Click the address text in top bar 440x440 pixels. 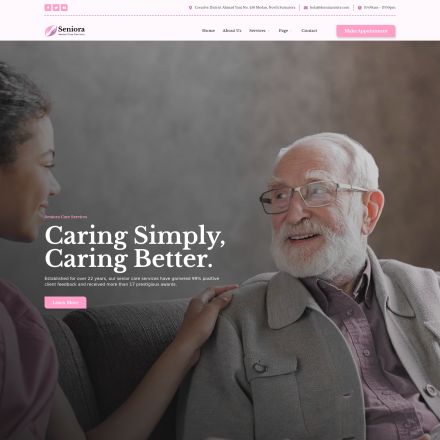point(245,8)
